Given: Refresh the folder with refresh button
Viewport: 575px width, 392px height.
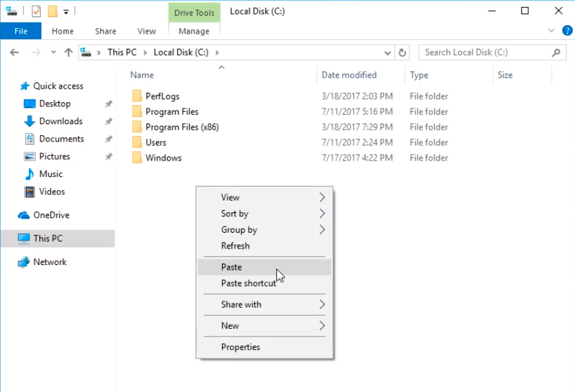Looking at the screenshot, I should (403, 53).
